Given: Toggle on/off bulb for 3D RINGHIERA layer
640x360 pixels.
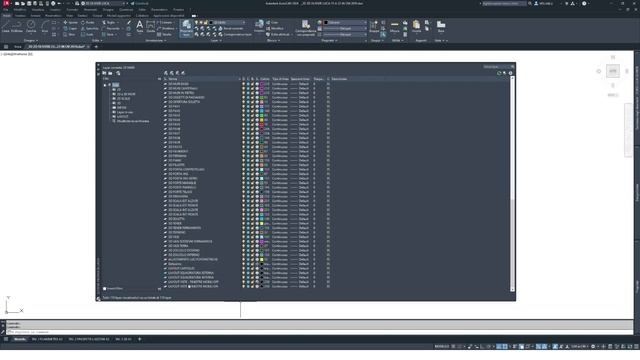Looking at the screenshot, I should 244,196.
